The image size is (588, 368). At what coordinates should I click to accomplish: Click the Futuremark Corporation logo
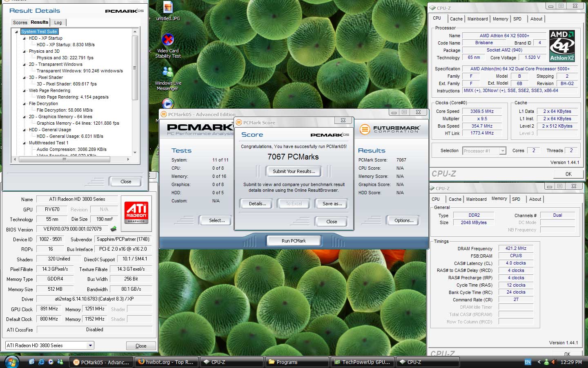click(390, 129)
